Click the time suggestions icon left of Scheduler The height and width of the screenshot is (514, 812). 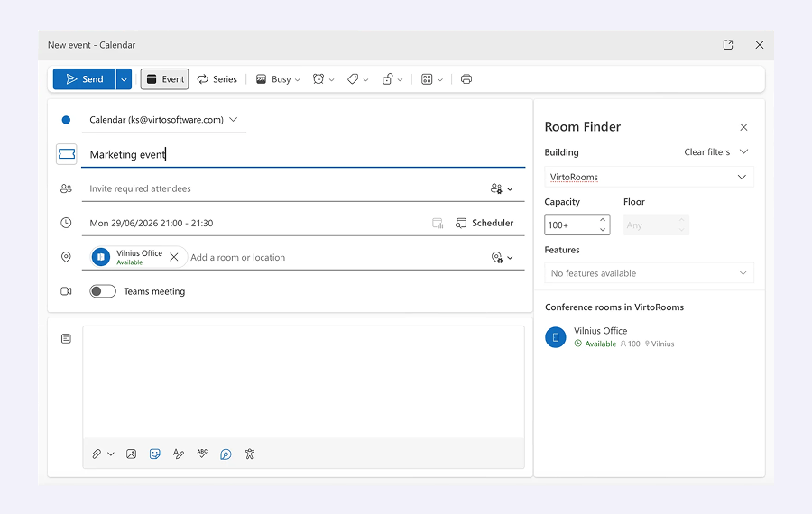click(438, 223)
